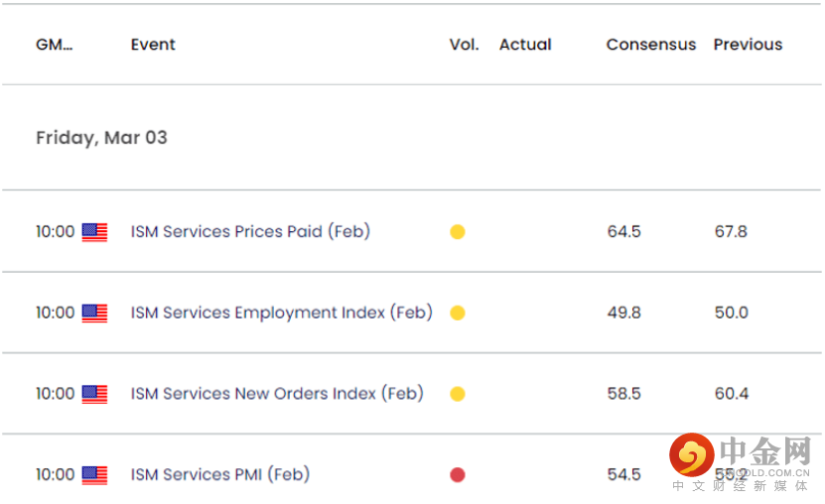Image resolution: width=825 pixels, height=504 pixels.
Task: Click US flag icon in ISM Services PMI row
Action: tap(94, 475)
